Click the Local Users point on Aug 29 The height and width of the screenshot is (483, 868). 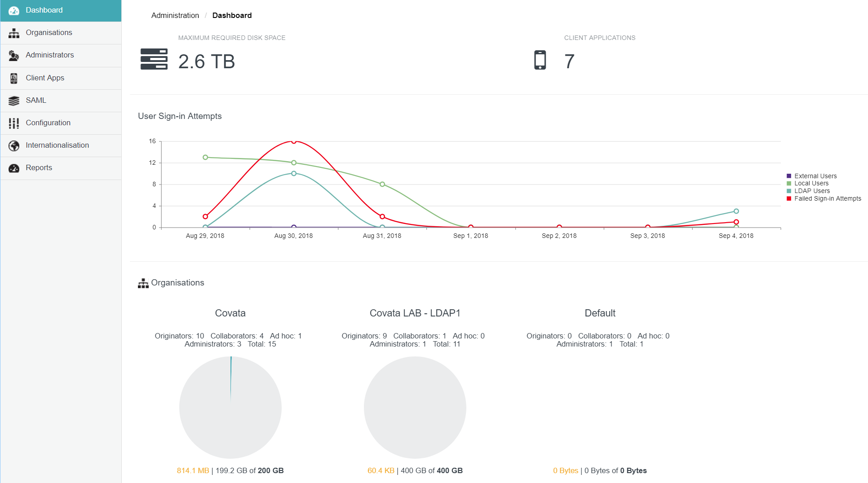[205, 157]
